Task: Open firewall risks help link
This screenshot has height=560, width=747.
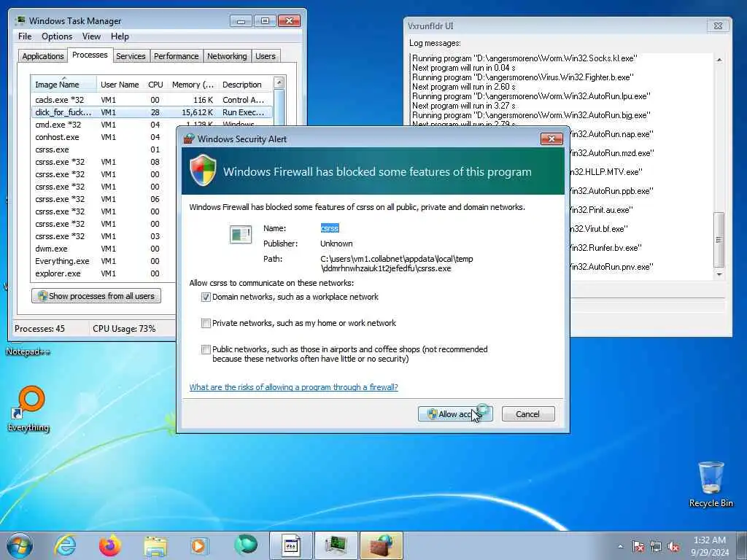Action: tap(293, 387)
